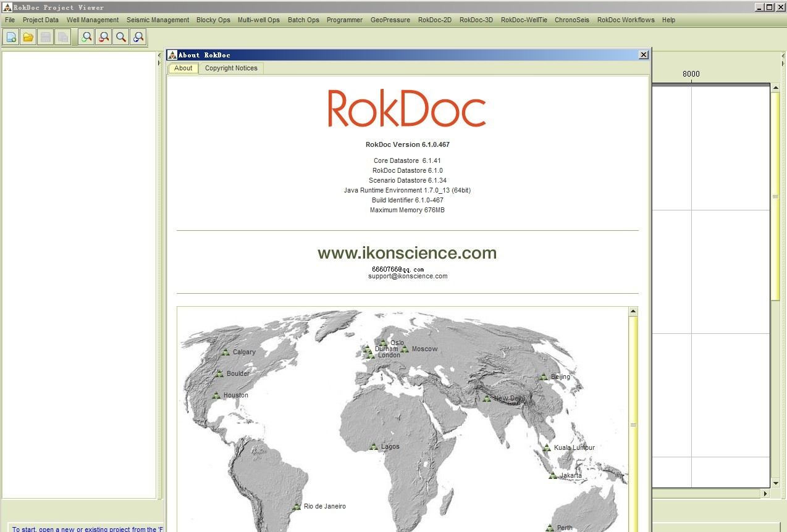
Task: Click the horizontal scrollbar right arrow in the viewer
Action: coord(766,494)
